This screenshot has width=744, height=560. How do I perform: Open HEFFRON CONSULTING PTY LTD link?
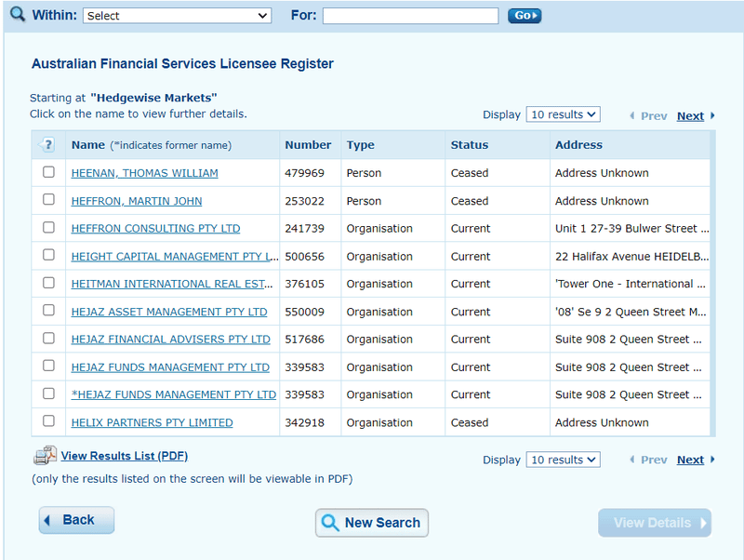point(155,229)
